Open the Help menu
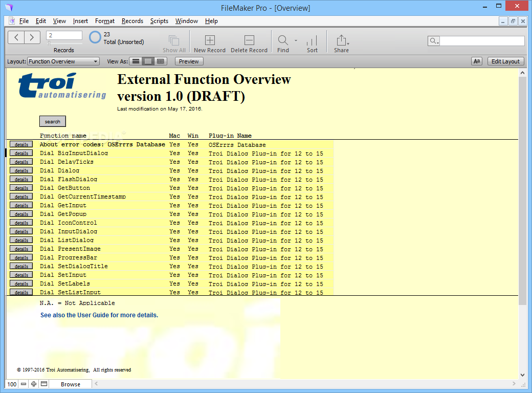Screen dimensions: 532x393 point(211,21)
